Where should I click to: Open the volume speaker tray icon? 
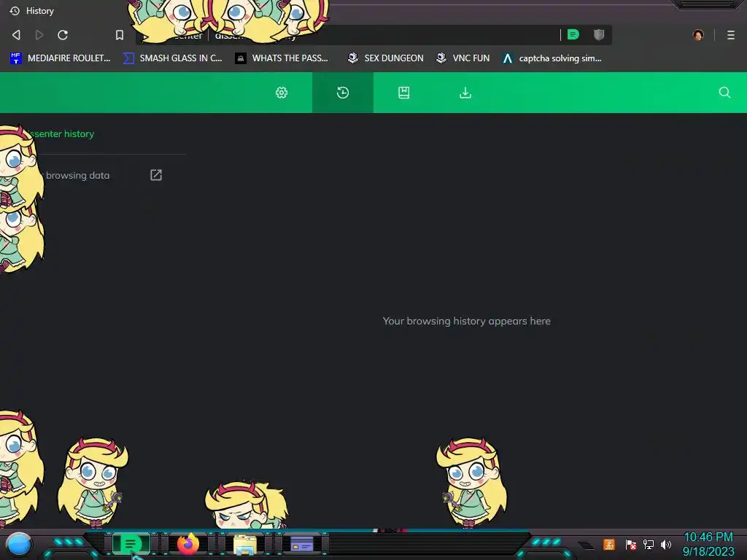click(665, 544)
